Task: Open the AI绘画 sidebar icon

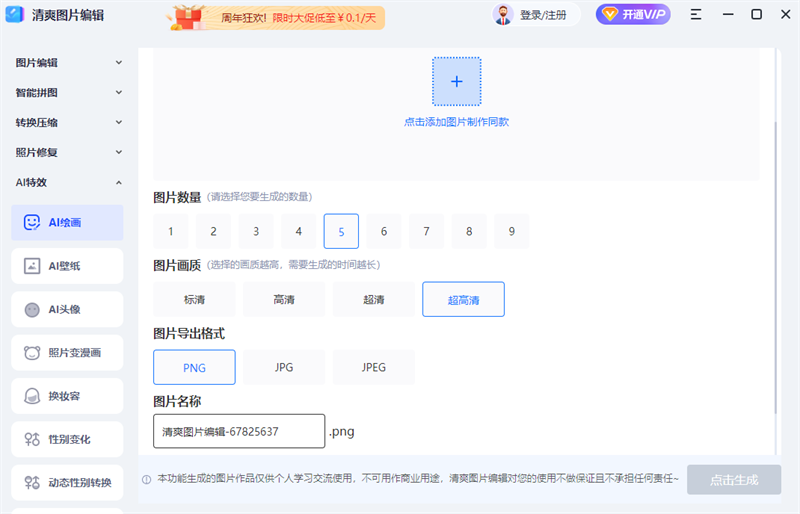Action: [32, 223]
